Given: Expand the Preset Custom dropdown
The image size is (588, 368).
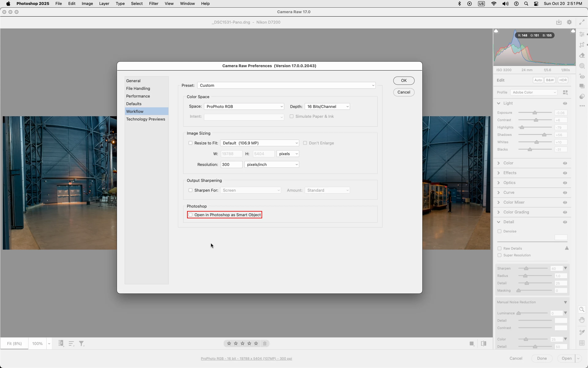Looking at the screenshot, I should [x=286, y=85].
